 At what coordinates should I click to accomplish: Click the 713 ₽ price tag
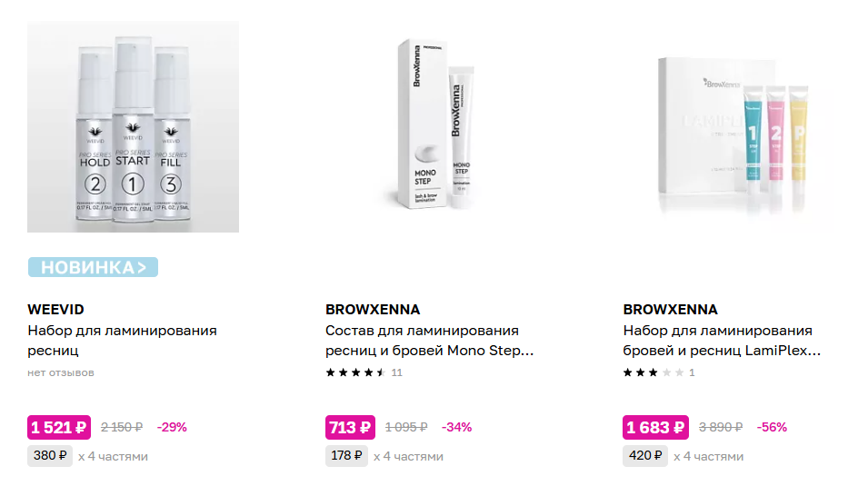tap(350, 427)
